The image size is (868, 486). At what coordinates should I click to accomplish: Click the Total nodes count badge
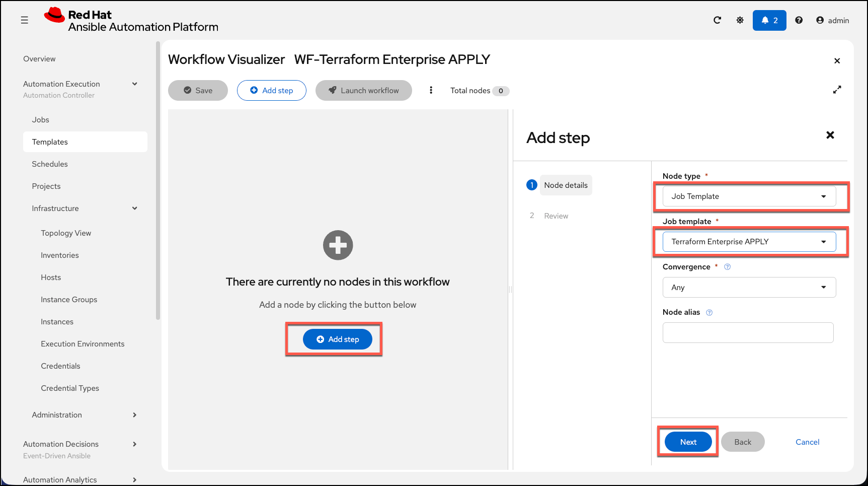pyautogui.click(x=501, y=91)
